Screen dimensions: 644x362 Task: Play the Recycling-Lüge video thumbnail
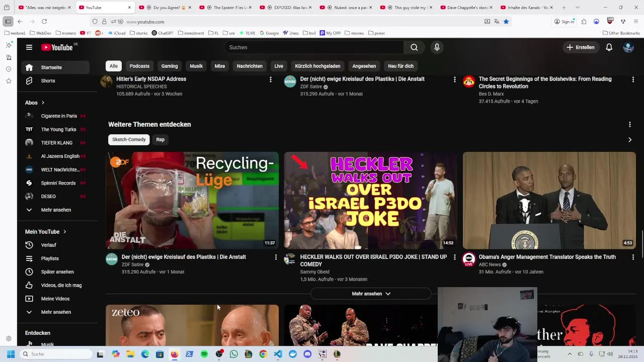point(192,200)
